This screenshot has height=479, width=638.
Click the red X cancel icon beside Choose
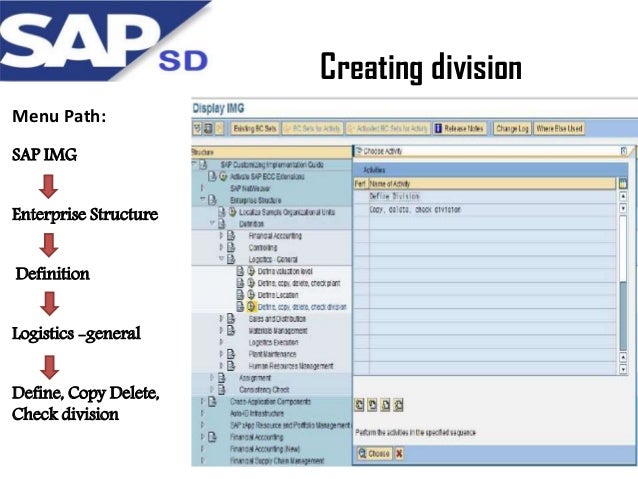pyautogui.click(x=399, y=453)
